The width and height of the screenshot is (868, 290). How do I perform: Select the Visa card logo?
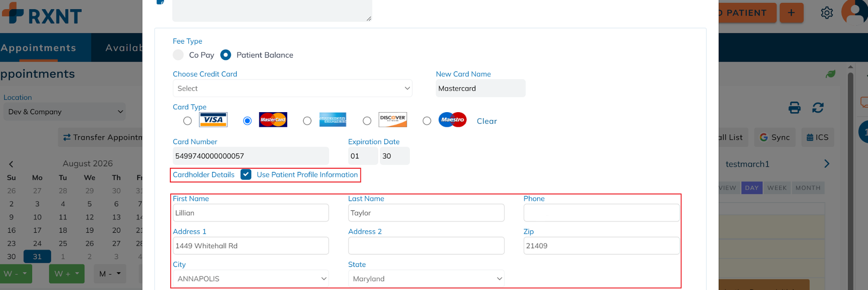(213, 119)
